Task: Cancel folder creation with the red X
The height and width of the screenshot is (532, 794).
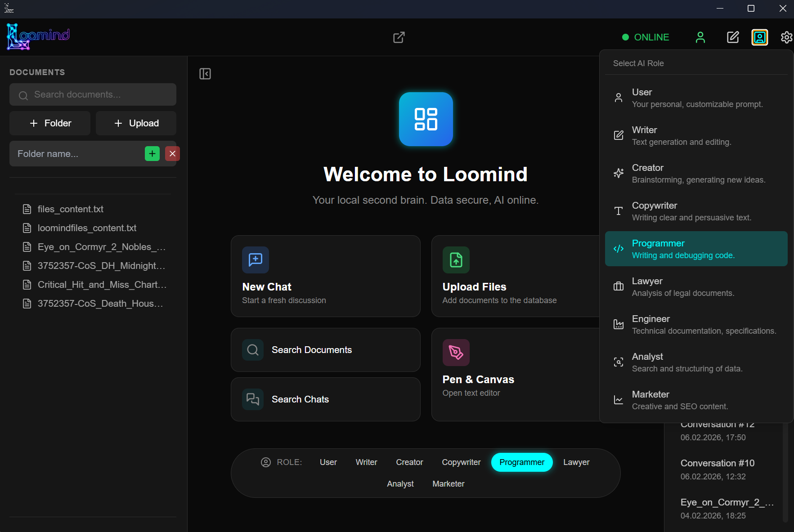Action: [172, 154]
